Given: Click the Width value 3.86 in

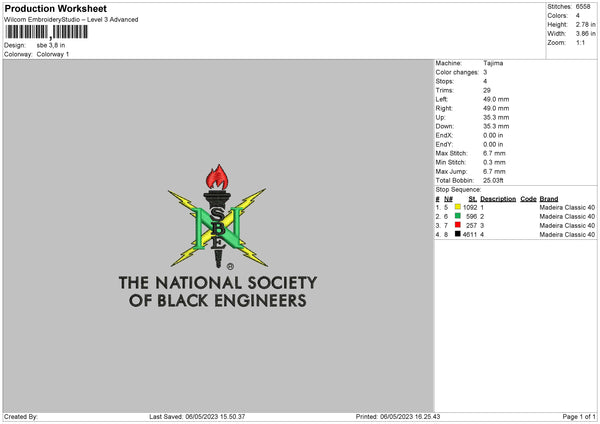Looking at the screenshot, I should pos(585,34).
